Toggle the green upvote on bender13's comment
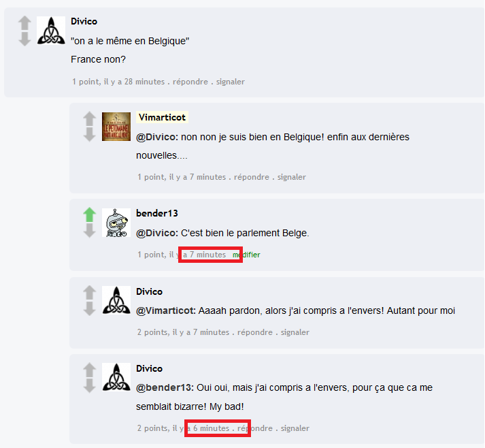This screenshot has height=448, width=485. point(89,214)
